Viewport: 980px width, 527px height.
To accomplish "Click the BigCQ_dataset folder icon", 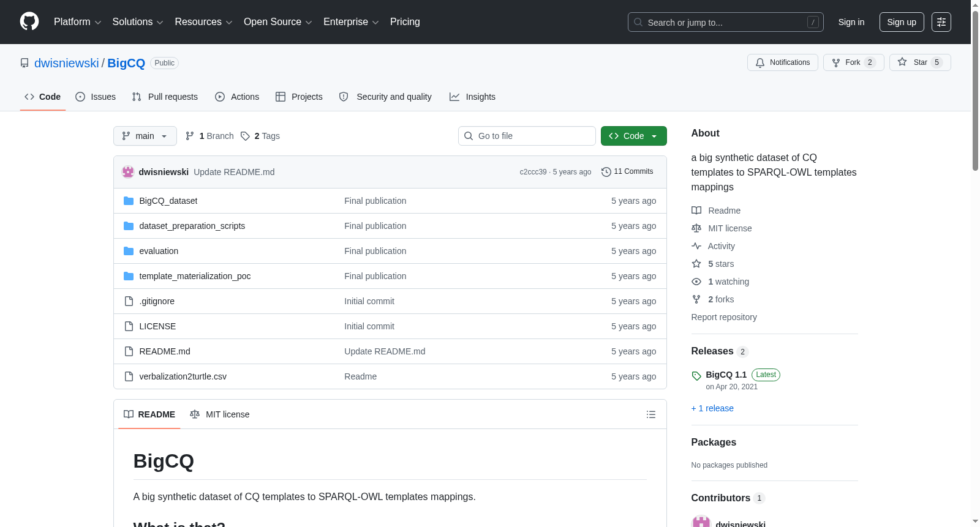I will [129, 201].
